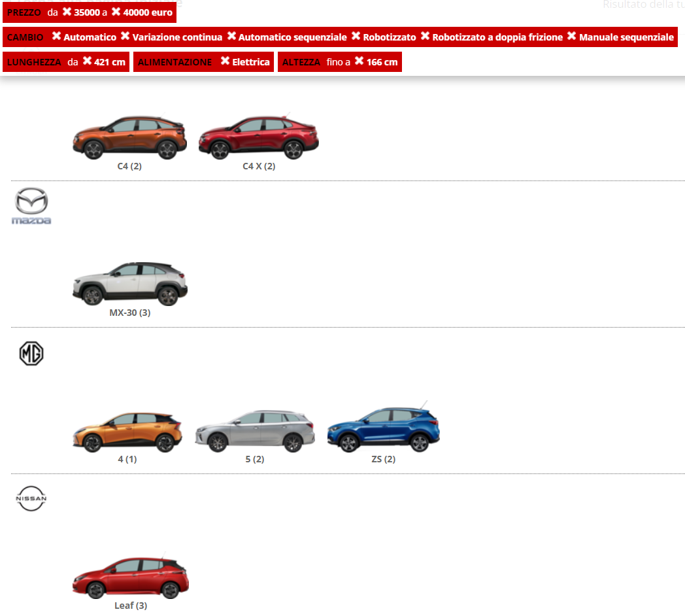
Task: Open the white Mazda MX-30 image
Action: (130, 283)
